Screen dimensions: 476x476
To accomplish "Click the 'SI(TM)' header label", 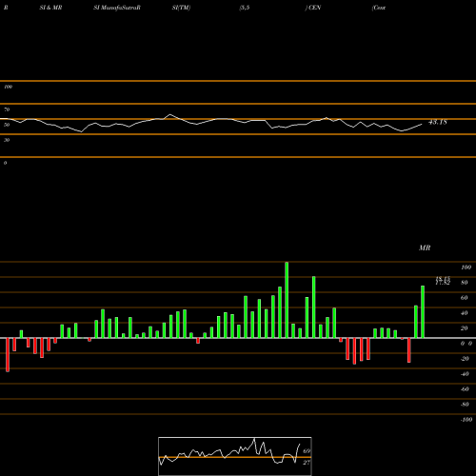I will [181, 8].
